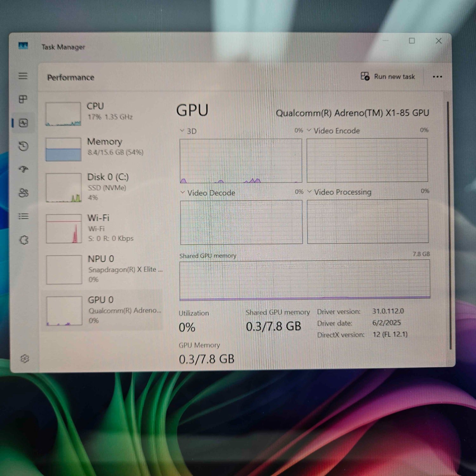Viewport: 476px width, 476px height.
Task: Open the hamburger navigation menu
Action: click(x=23, y=76)
